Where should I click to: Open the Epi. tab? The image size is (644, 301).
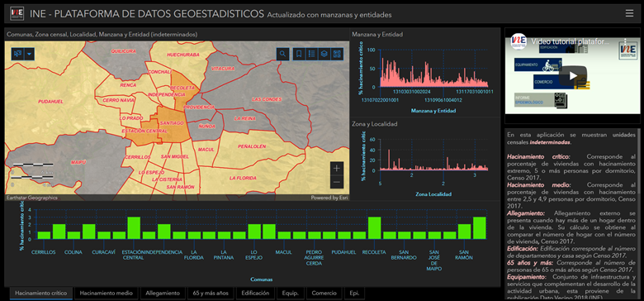[353, 294]
